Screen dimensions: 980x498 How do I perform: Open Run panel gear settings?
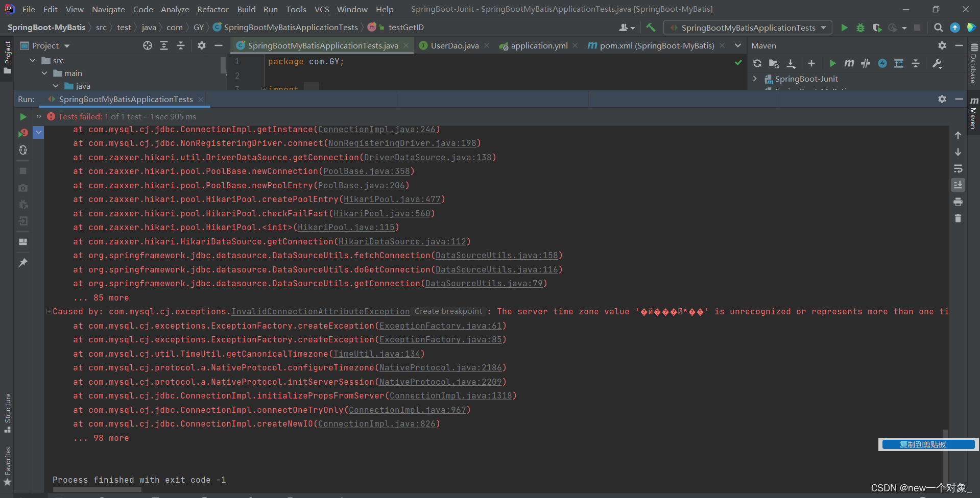pyautogui.click(x=942, y=99)
